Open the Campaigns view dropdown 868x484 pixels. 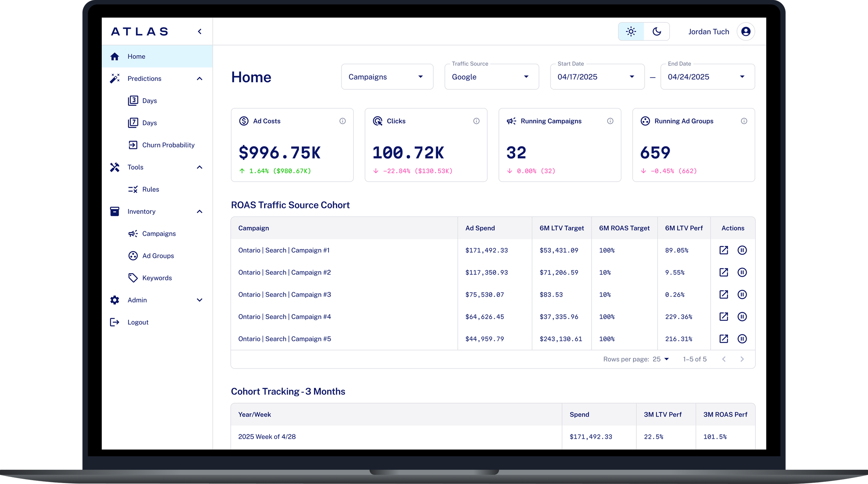click(x=387, y=77)
